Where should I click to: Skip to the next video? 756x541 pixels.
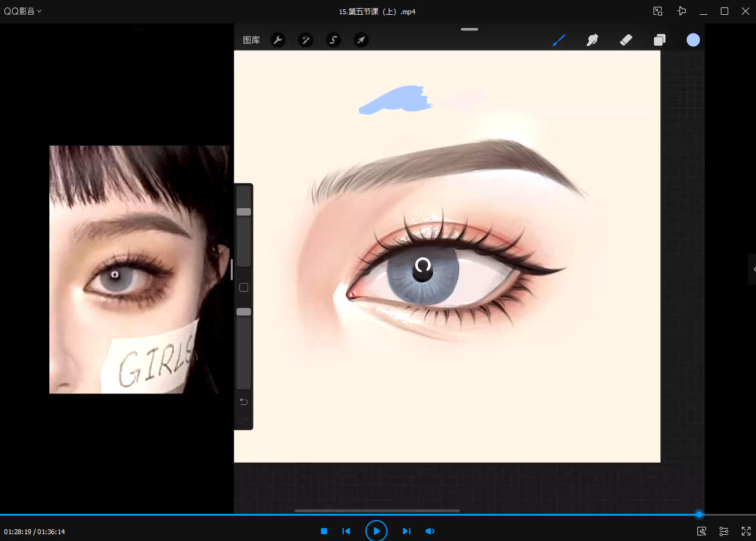pos(406,531)
